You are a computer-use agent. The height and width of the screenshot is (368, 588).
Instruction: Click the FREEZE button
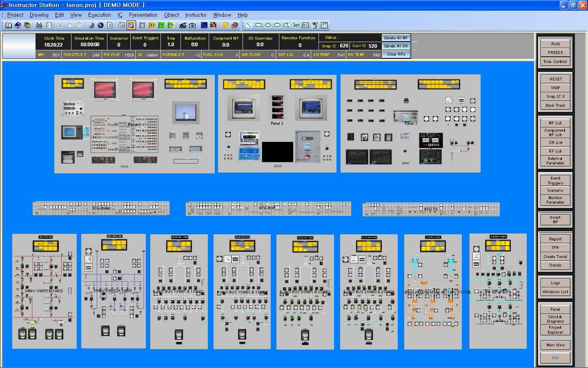[555, 53]
